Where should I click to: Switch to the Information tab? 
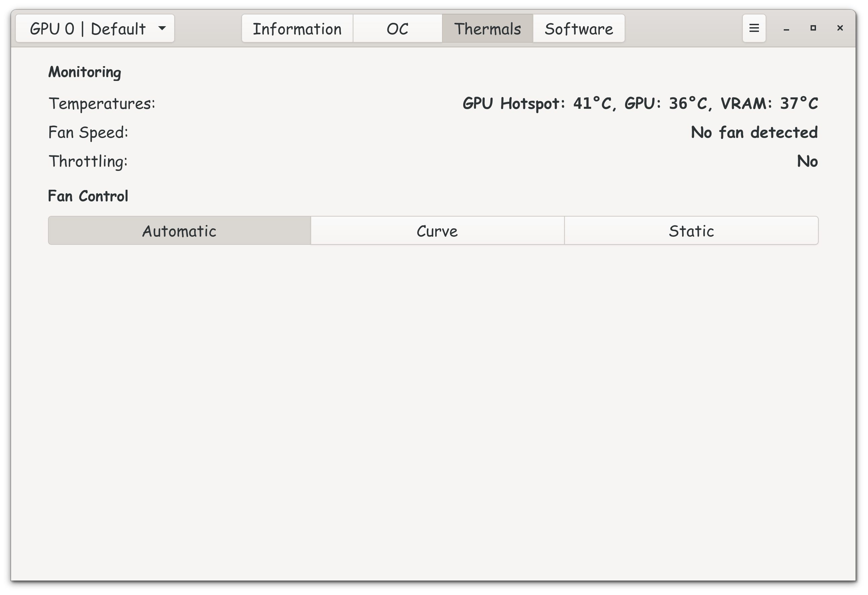coord(297,29)
